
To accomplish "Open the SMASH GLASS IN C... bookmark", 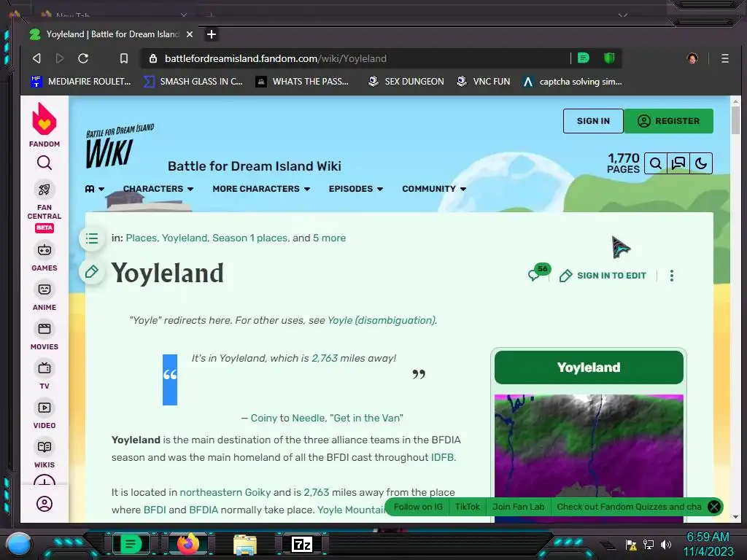I will coord(193,82).
